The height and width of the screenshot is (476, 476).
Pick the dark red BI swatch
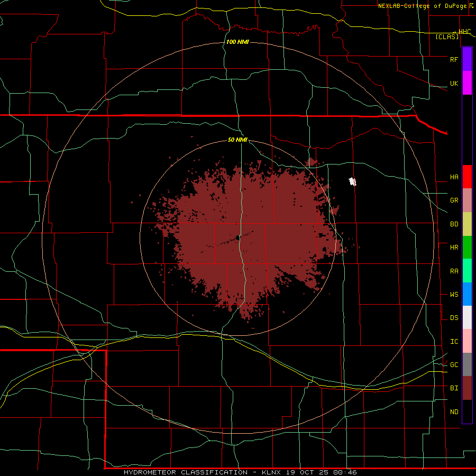467,388
